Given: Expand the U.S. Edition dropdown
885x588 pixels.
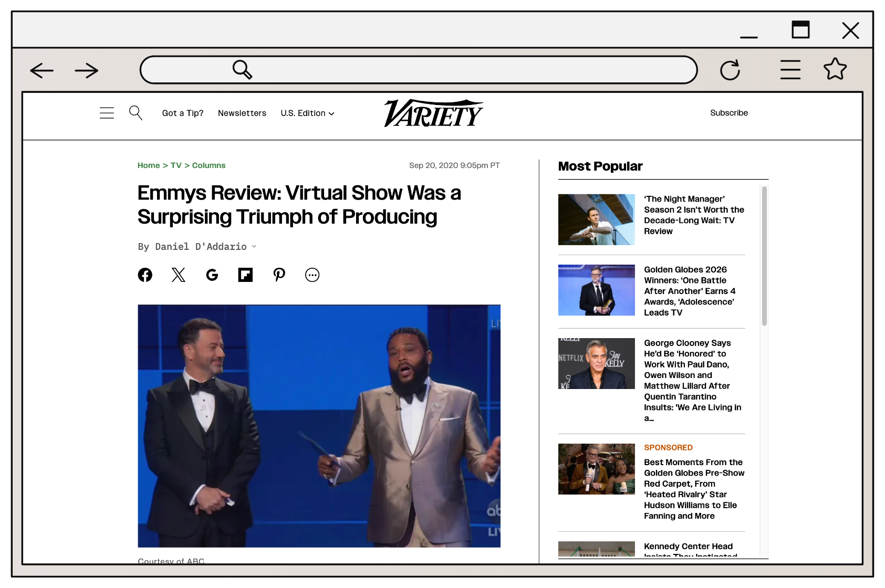Looking at the screenshot, I should (308, 113).
